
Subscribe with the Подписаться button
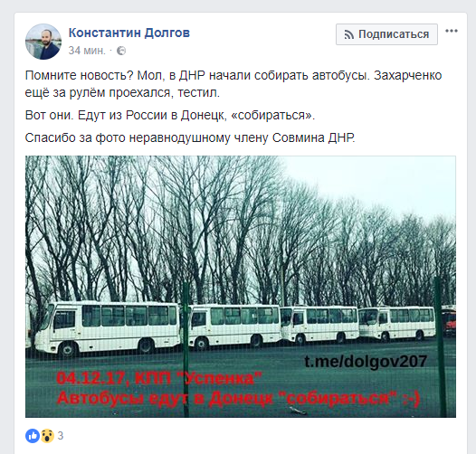point(386,34)
